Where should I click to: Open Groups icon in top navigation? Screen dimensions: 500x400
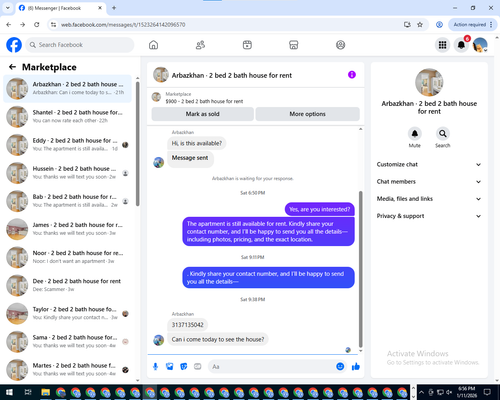coord(340,45)
